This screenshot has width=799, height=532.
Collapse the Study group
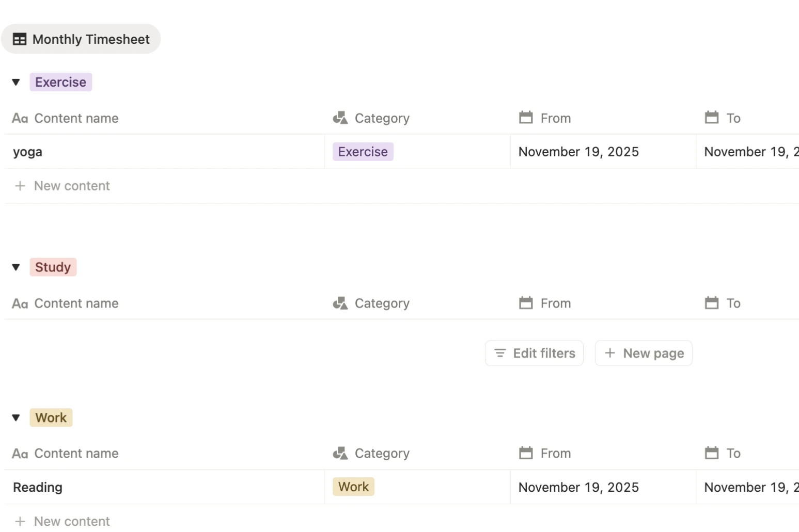coord(15,267)
